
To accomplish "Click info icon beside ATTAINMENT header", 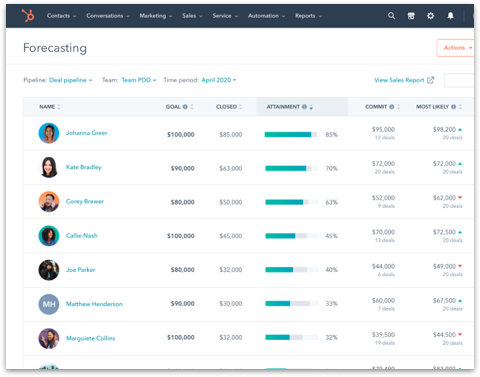I will [304, 107].
